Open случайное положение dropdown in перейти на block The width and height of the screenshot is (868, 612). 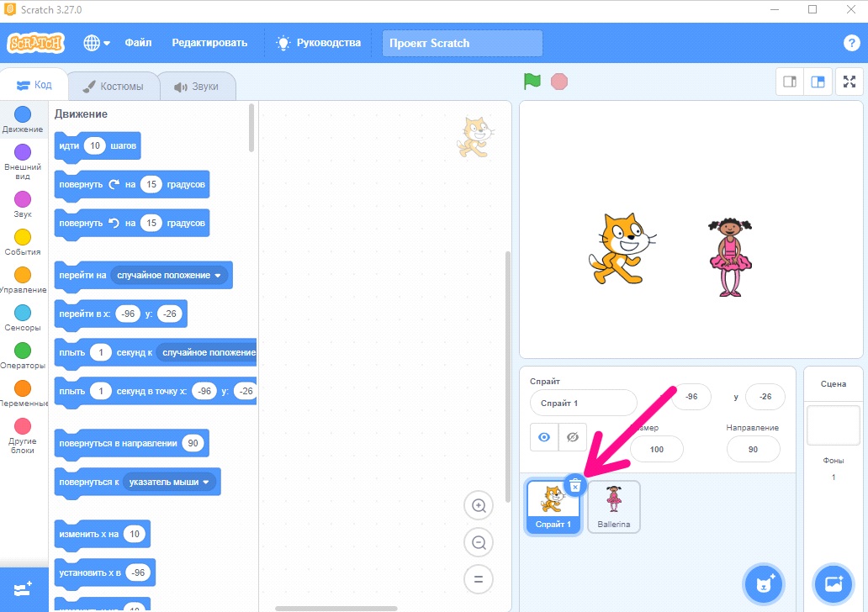tap(169, 275)
